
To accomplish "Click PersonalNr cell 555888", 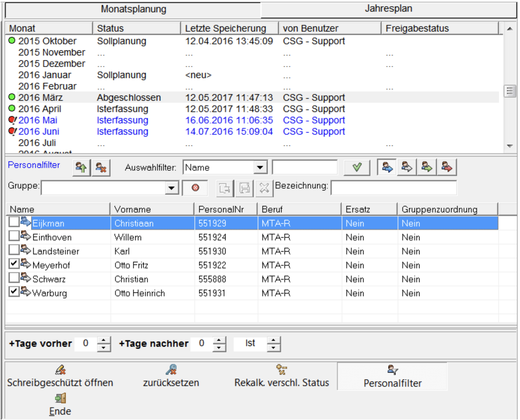I will point(212,279).
